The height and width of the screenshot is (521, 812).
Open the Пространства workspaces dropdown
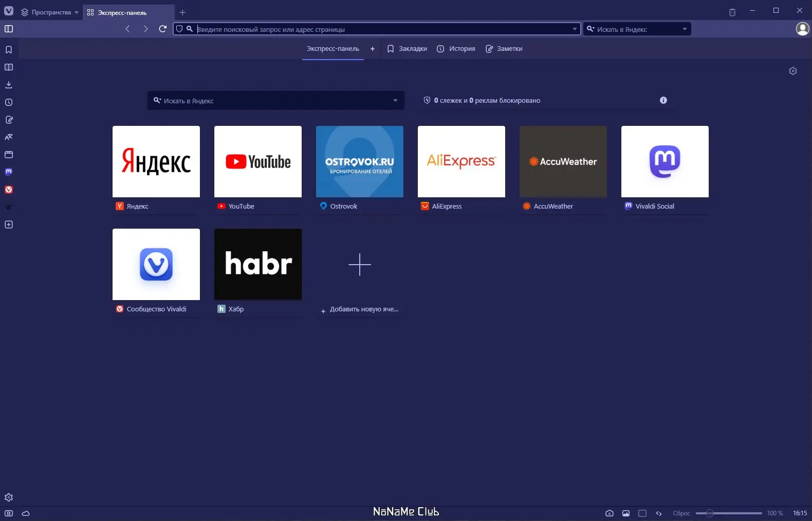pos(50,12)
